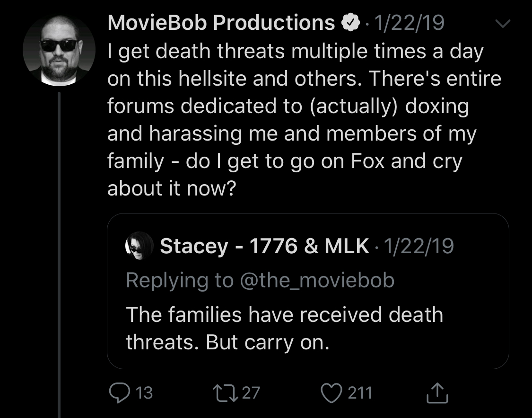This screenshot has height=418, width=532.
Task: Click the 'Replying to' label text
Action: (x=180, y=280)
